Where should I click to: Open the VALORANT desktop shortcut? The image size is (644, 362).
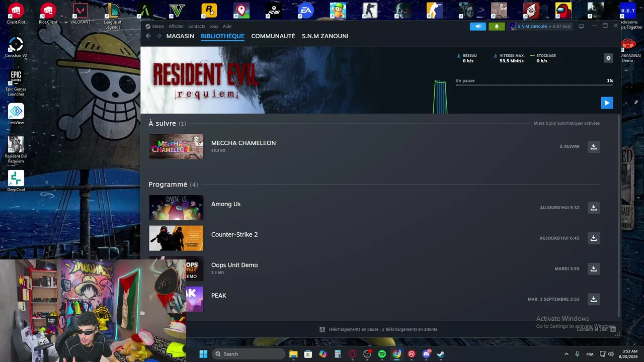80,14
